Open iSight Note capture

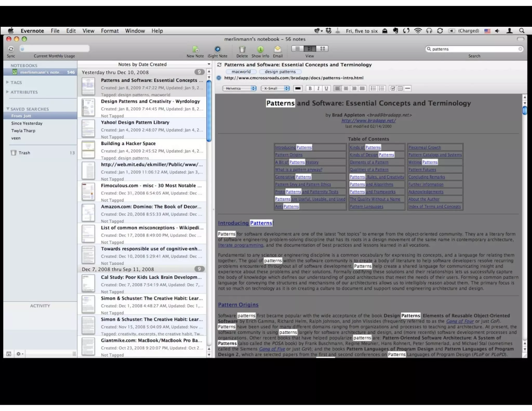217,49
